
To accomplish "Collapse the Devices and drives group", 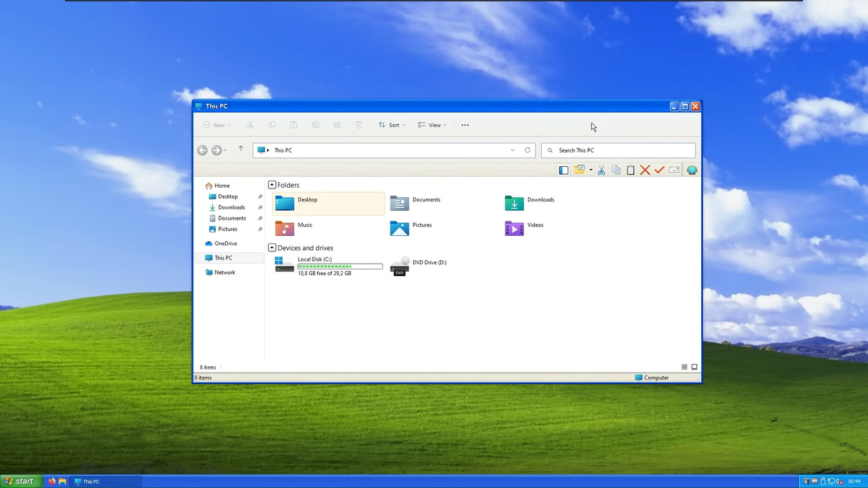I will pyautogui.click(x=272, y=248).
